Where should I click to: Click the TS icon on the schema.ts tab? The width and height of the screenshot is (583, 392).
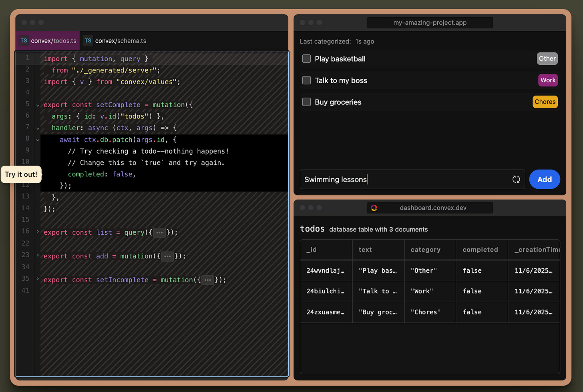click(88, 41)
